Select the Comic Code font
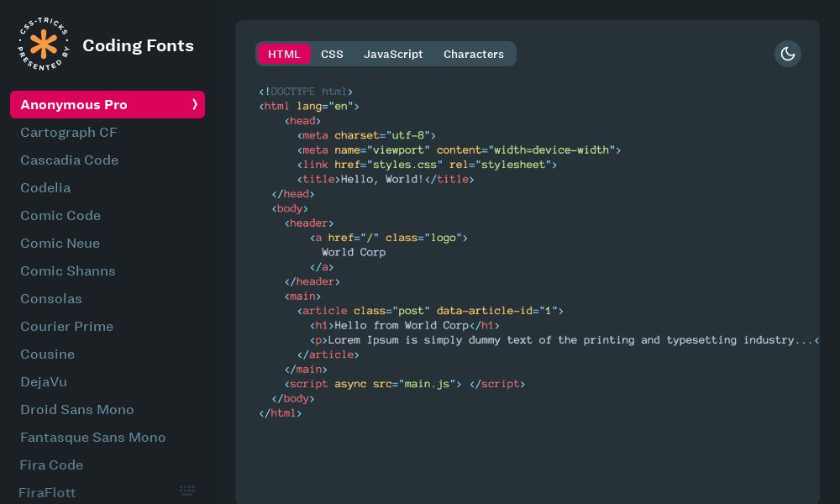This screenshot has height=504, width=840. pos(60,216)
